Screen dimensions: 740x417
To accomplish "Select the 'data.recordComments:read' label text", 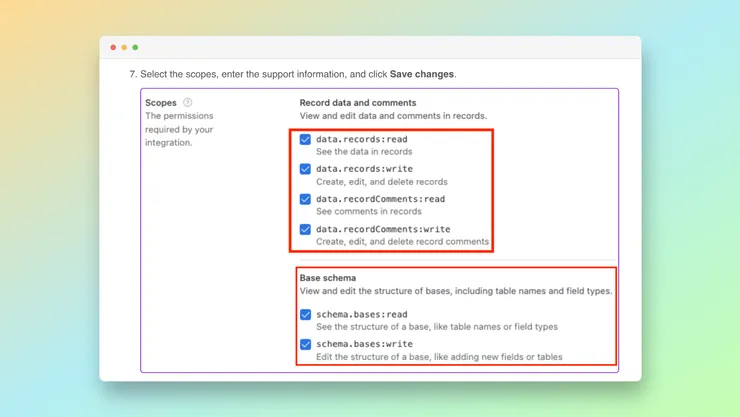I will [380, 199].
